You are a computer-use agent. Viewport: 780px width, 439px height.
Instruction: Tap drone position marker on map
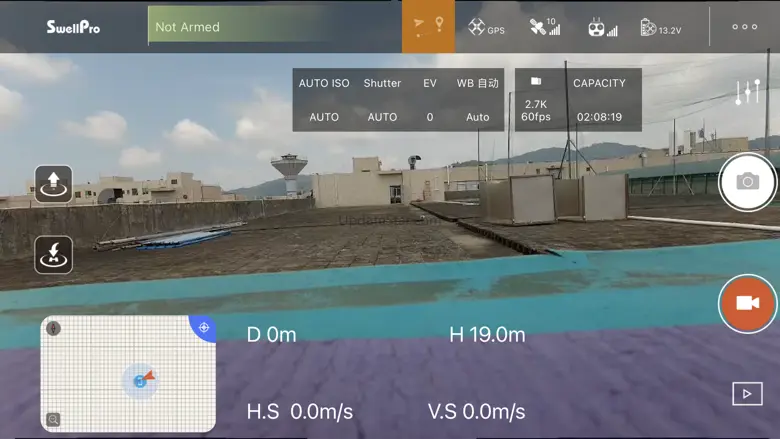click(x=141, y=381)
